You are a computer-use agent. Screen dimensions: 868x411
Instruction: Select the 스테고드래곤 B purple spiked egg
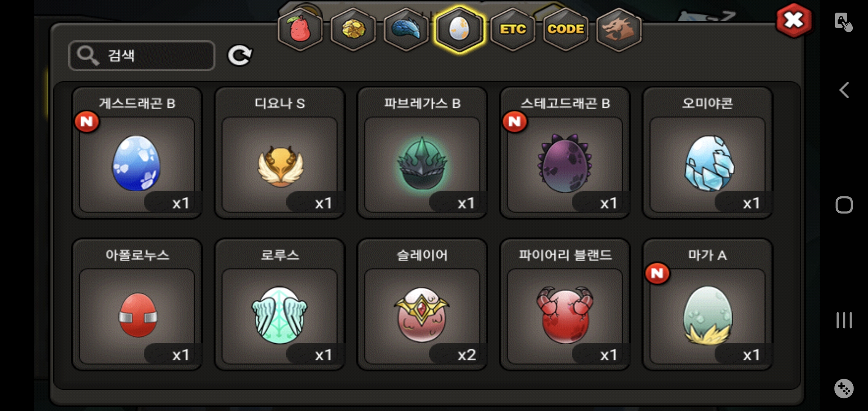(565, 153)
